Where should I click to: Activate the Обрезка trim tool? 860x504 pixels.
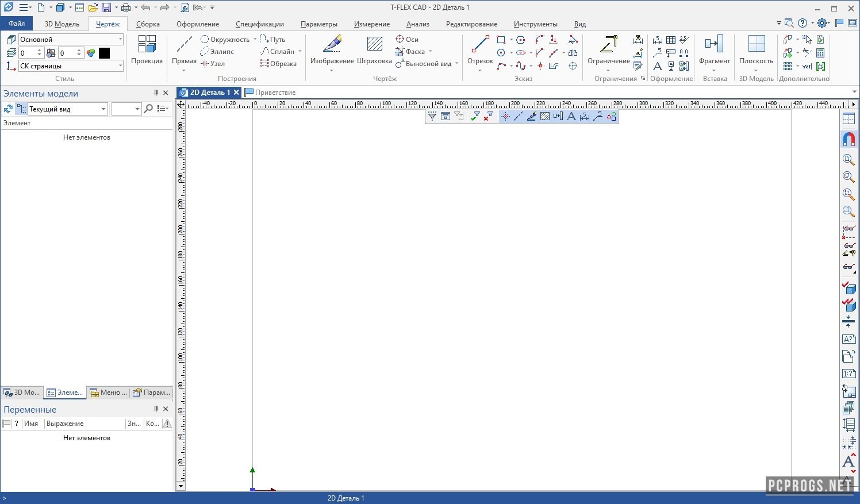click(x=278, y=64)
